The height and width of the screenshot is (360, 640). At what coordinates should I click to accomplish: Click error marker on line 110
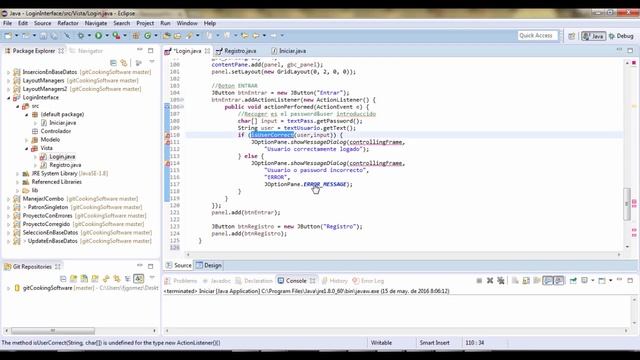pyautogui.click(x=167, y=135)
